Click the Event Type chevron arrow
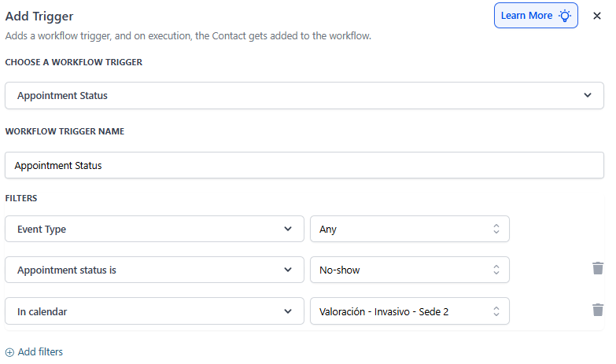 click(x=287, y=229)
